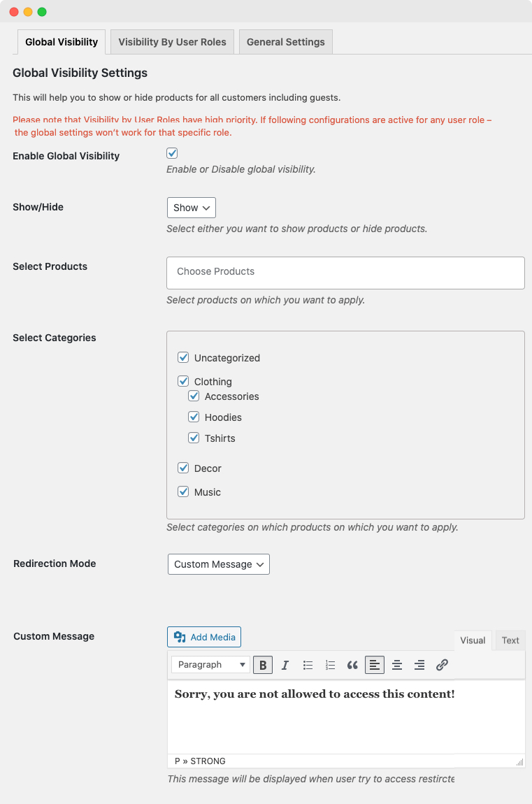
Task: Uncheck the Clothing category
Action: pyautogui.click(x=183, y=381)
